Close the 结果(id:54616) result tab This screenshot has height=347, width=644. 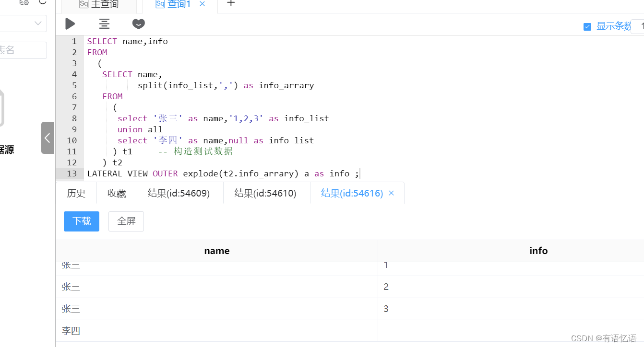tap(391, 193)
